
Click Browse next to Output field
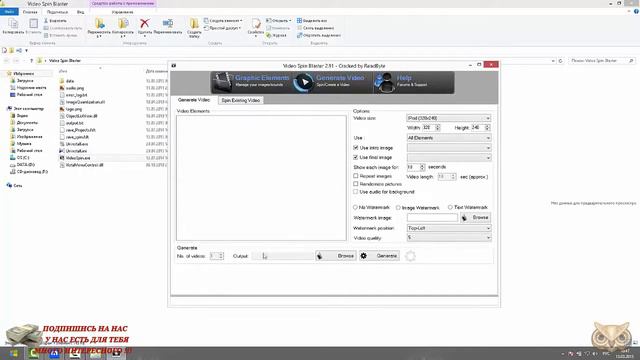click(336, 256)
